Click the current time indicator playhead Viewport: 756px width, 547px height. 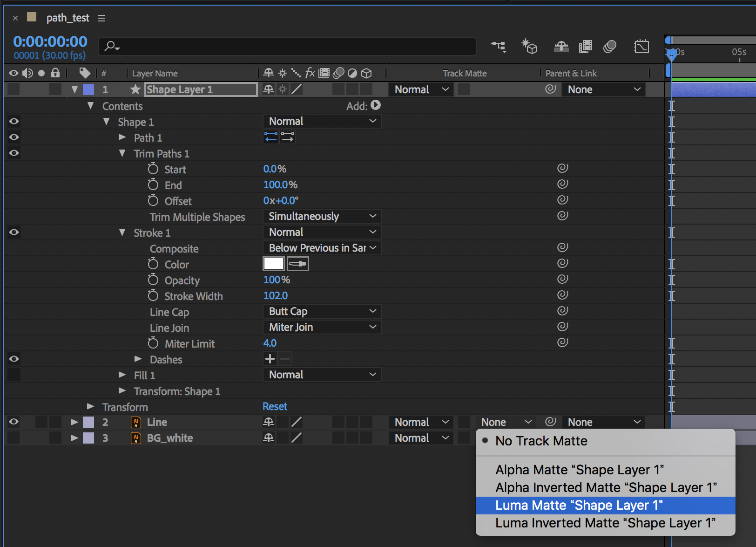(671, 55)
